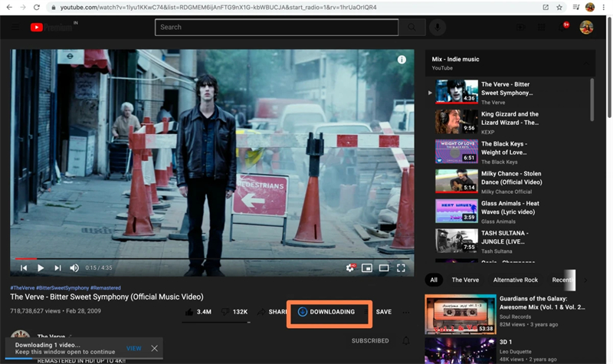Image resolution: width=613 pixels, height=364 pixels.
Task: Click the info card icon on video
Action: [x=402, y=60]
